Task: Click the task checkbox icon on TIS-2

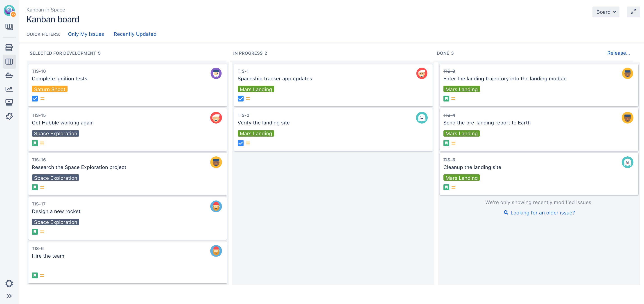Action: pyautogui.click(x=240, y=143)
